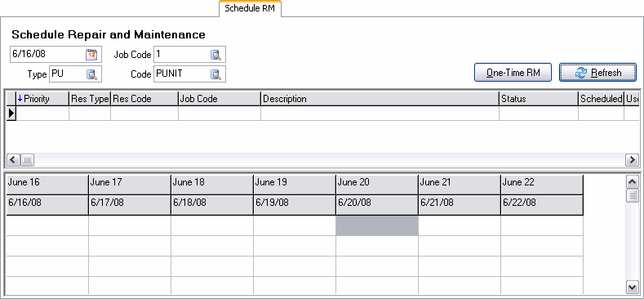
Task: Select the Schedule RM tab
Action: (250, 9)
